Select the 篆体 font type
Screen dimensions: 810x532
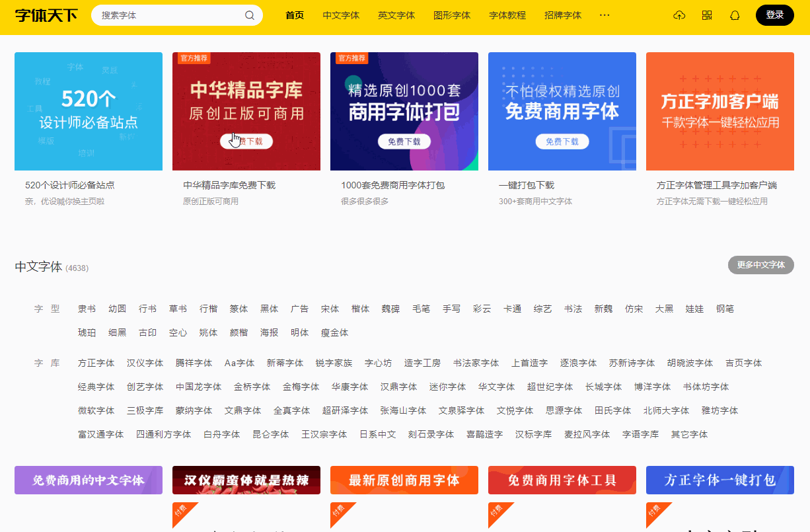239,309
